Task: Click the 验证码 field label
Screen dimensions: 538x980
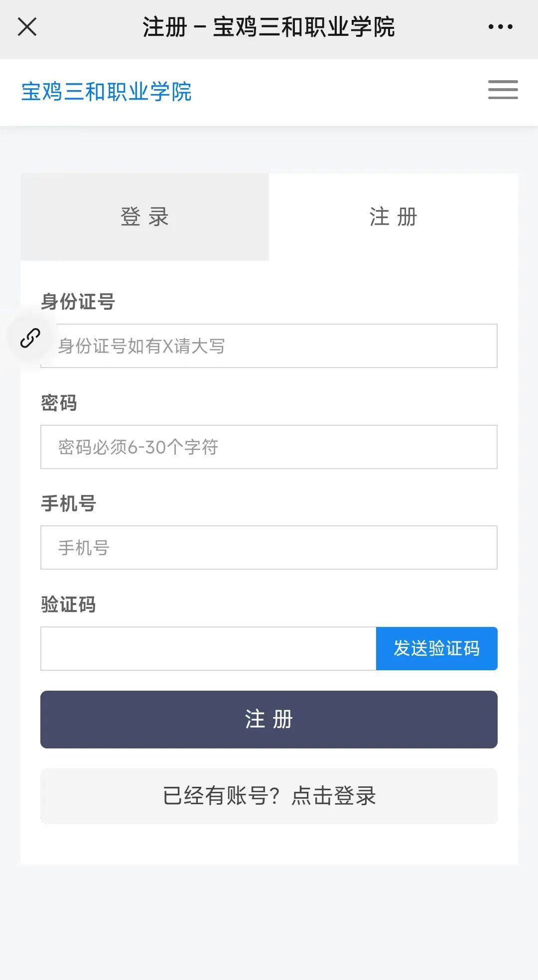Action: (x=68, y=605)
